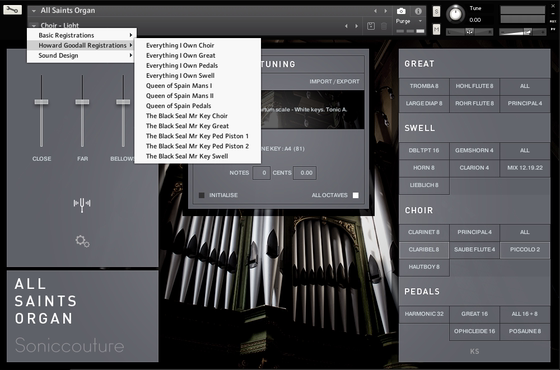
Task: Open the Purge dropdown menu
Action: point(409,21)
